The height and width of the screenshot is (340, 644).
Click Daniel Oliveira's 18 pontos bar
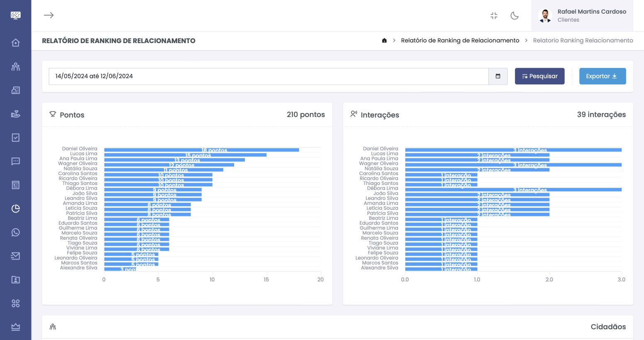coord(201,150)
